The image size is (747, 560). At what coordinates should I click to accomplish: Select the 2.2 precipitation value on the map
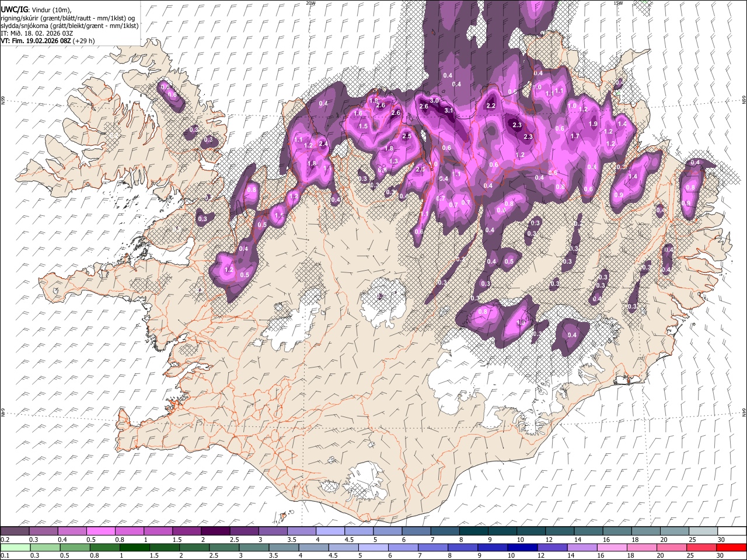click(x=491, y=106)
